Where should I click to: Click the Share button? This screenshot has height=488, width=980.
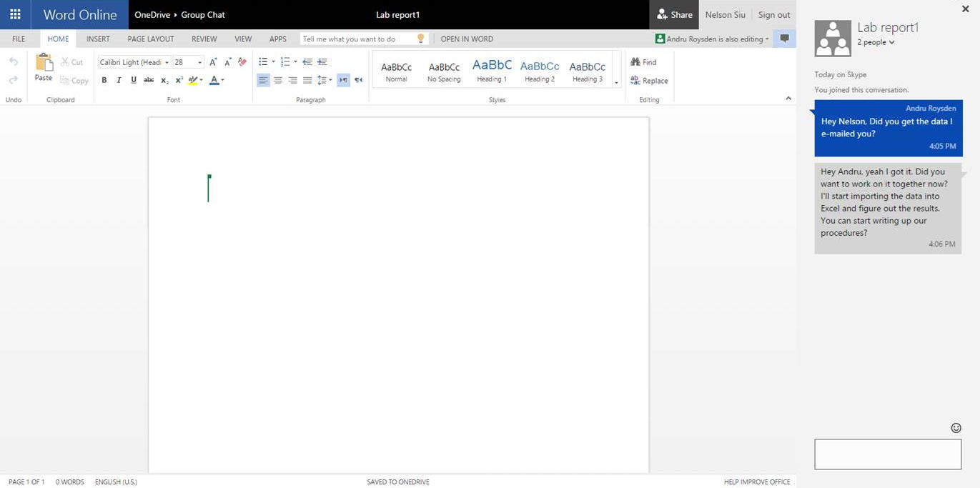[x=674, y=14]
